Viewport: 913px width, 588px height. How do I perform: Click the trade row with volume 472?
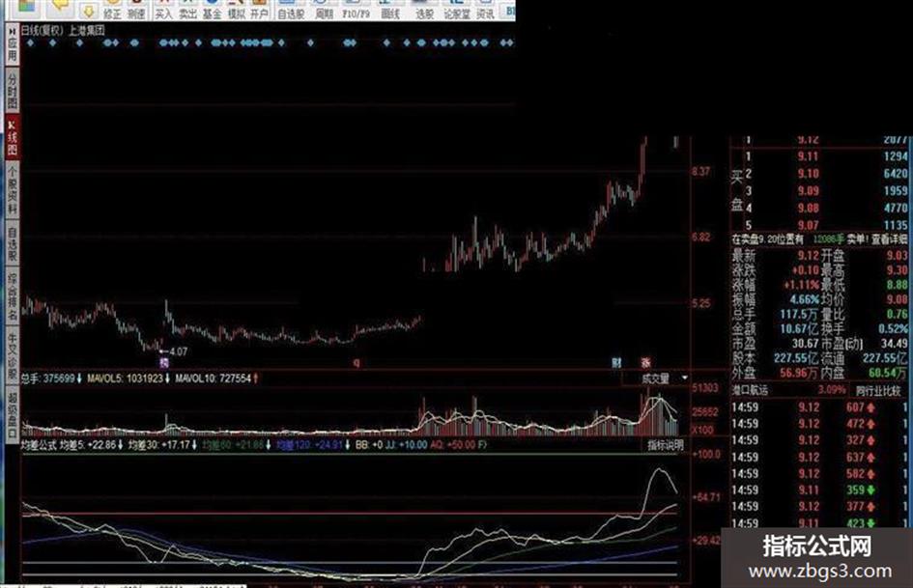pyautogui.click(x=818, y=424)
